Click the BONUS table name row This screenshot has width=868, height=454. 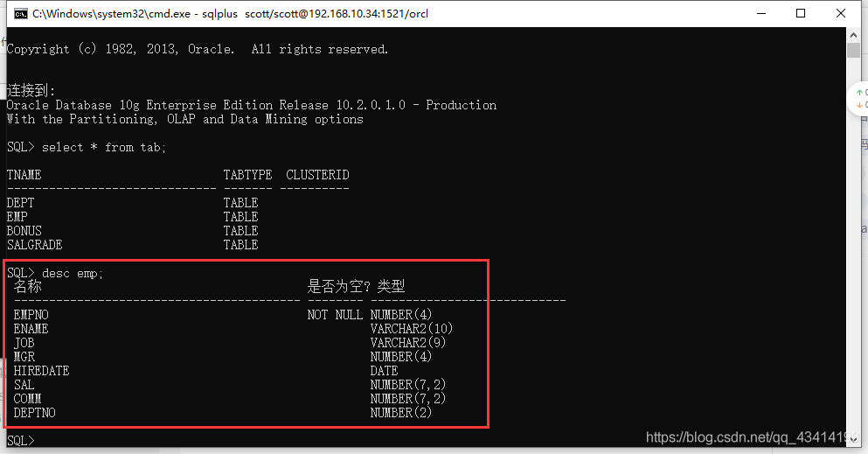(24, 230)
